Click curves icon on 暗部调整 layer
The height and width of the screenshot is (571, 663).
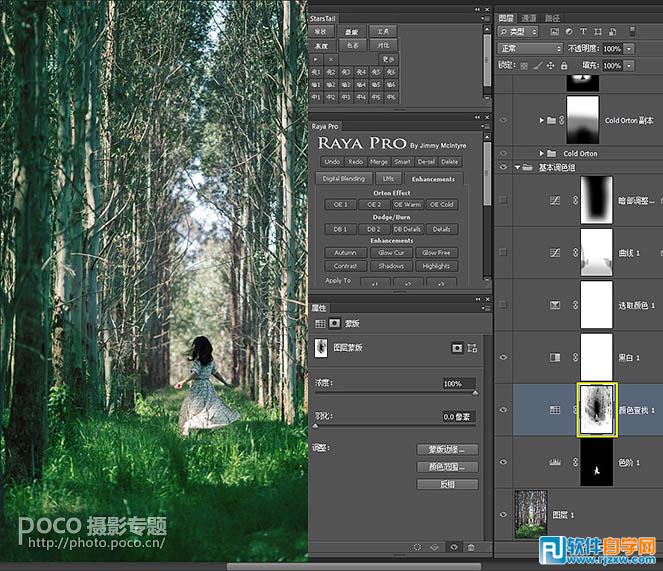pos(555,200)
